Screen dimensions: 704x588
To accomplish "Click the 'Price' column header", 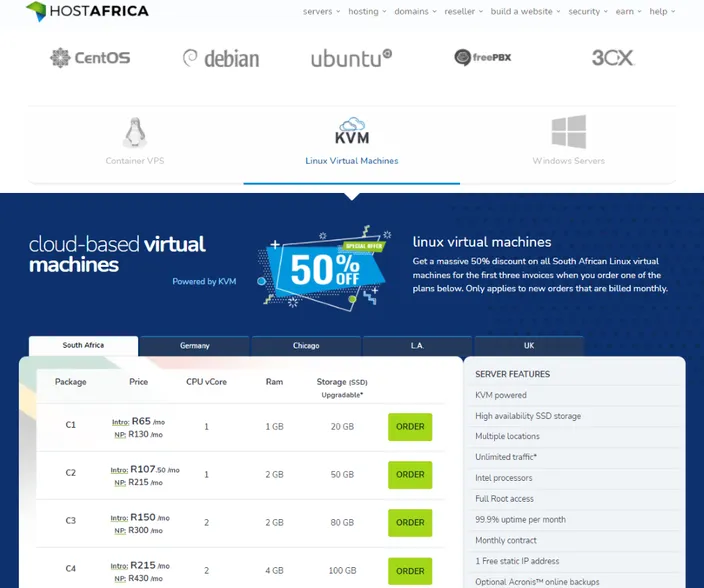I will point(138,382).
